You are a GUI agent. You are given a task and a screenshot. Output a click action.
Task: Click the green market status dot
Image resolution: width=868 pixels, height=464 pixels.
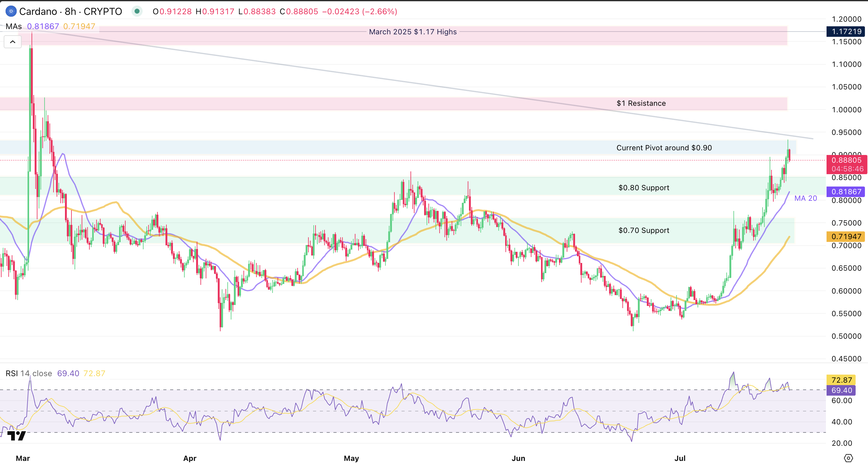(x=137, y=11)
